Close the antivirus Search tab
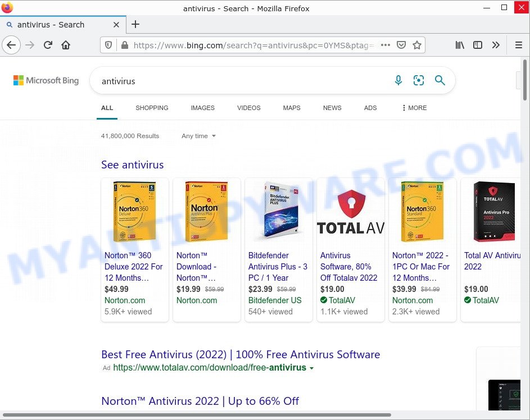The height and width of the screenshot is (420, 530). pyautogui.click(x=116, y=25)
